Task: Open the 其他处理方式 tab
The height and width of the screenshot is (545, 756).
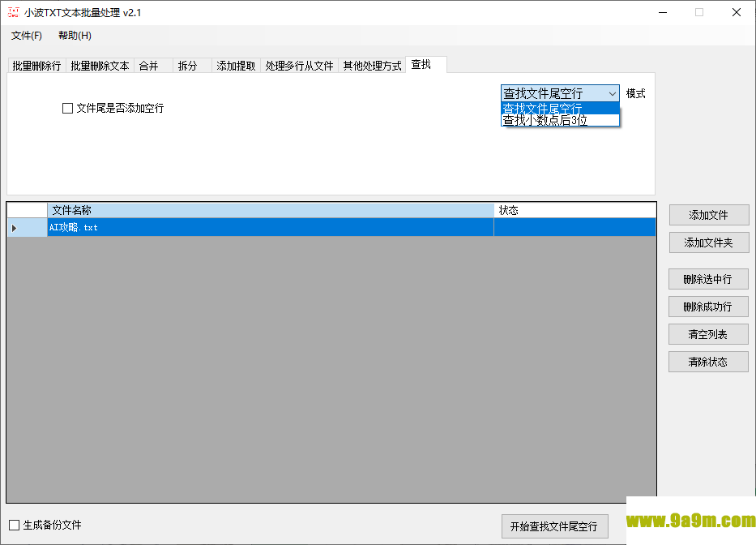Action: (372, 66)
